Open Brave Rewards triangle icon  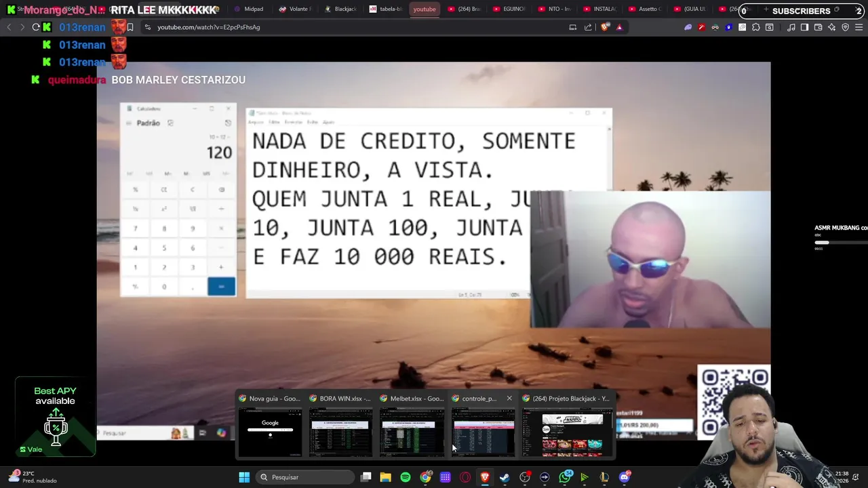point(619,27)
